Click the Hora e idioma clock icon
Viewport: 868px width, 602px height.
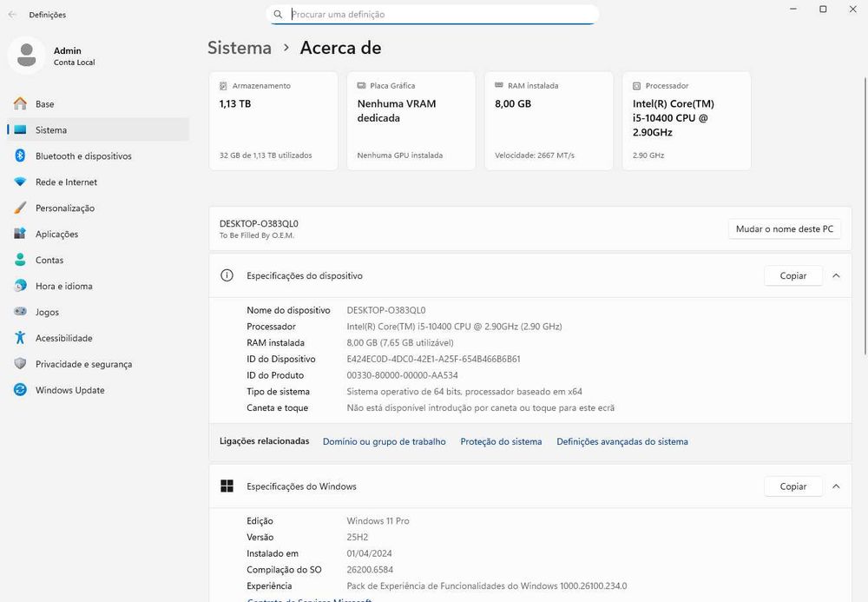[20, 286]
